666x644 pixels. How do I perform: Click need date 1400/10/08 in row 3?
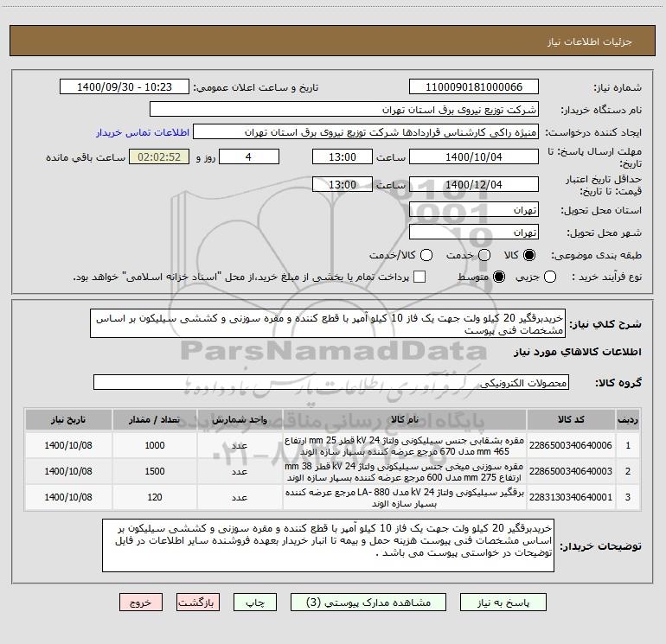(x=68, y=497)
